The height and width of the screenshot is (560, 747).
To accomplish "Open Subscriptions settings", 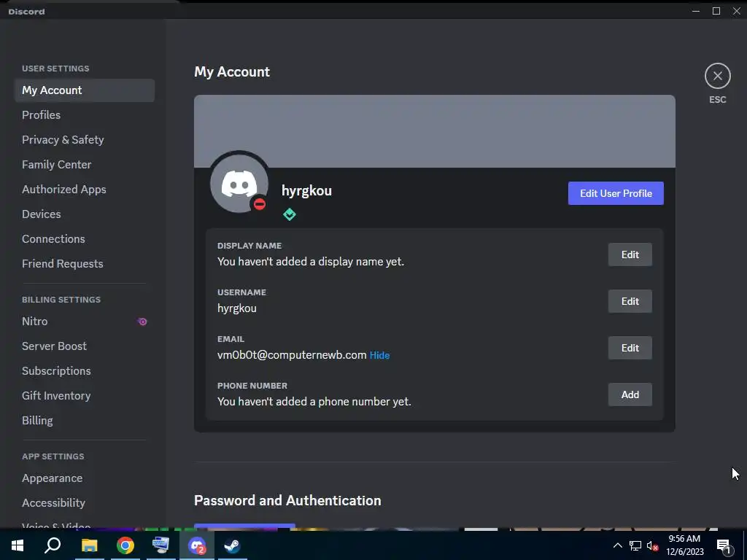I will pos(85,371).
